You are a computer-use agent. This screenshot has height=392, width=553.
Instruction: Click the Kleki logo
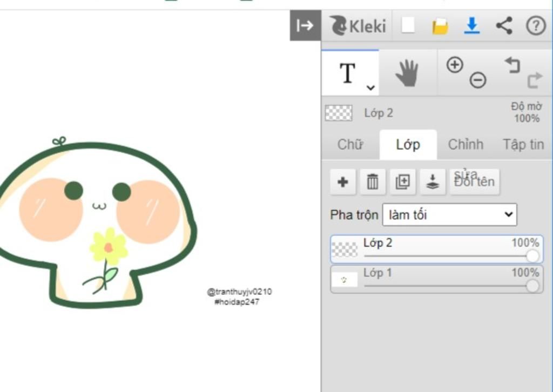point(358,26)
